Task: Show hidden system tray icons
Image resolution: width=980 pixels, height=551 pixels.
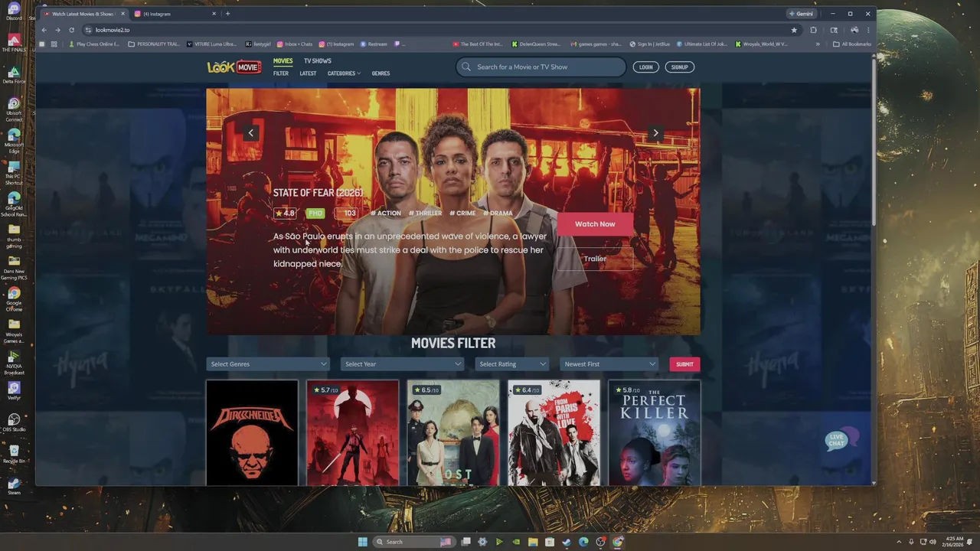Action: coord(900,542)
